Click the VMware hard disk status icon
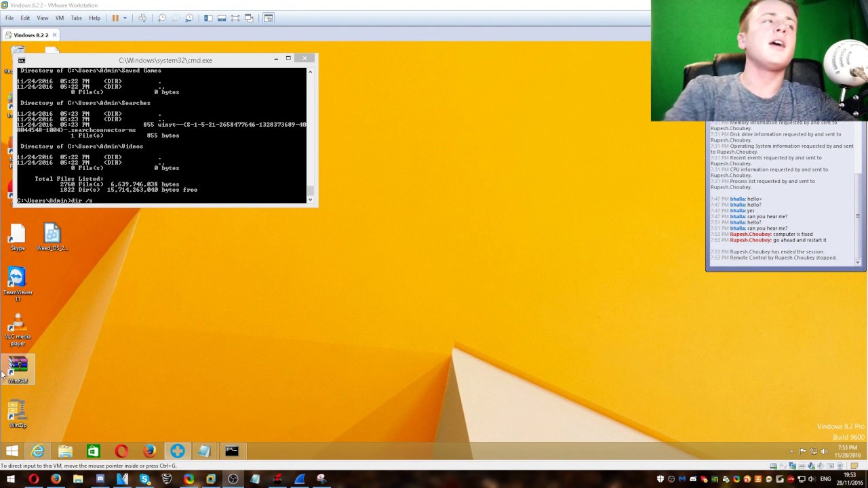 point(772,466)
